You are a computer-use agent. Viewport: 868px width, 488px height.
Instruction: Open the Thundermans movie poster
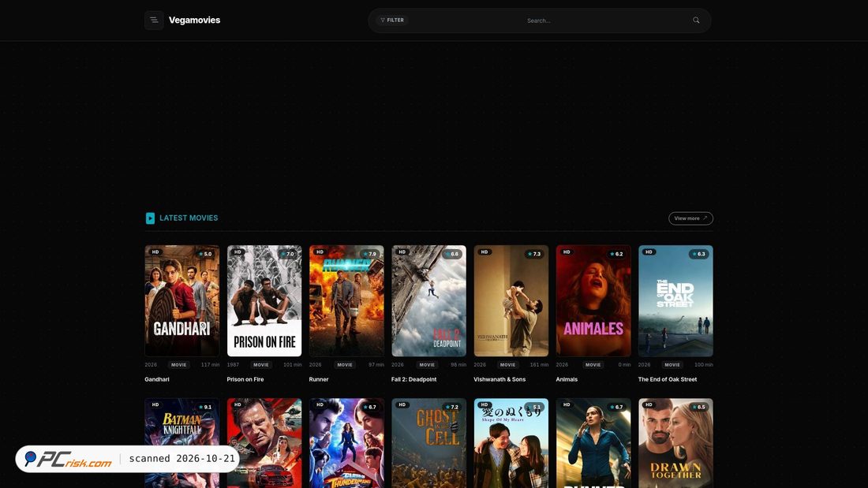point(346,443)
